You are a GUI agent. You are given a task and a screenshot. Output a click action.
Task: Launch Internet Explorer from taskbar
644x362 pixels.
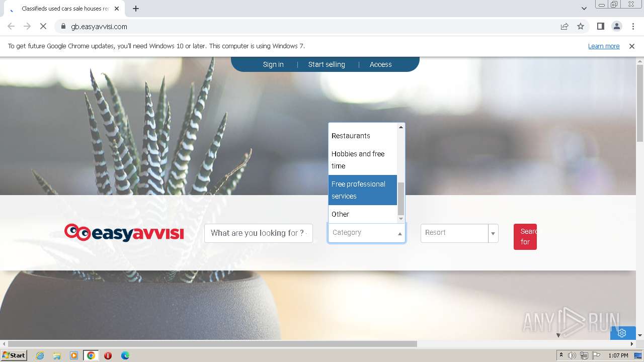click(x=40, y=355)
